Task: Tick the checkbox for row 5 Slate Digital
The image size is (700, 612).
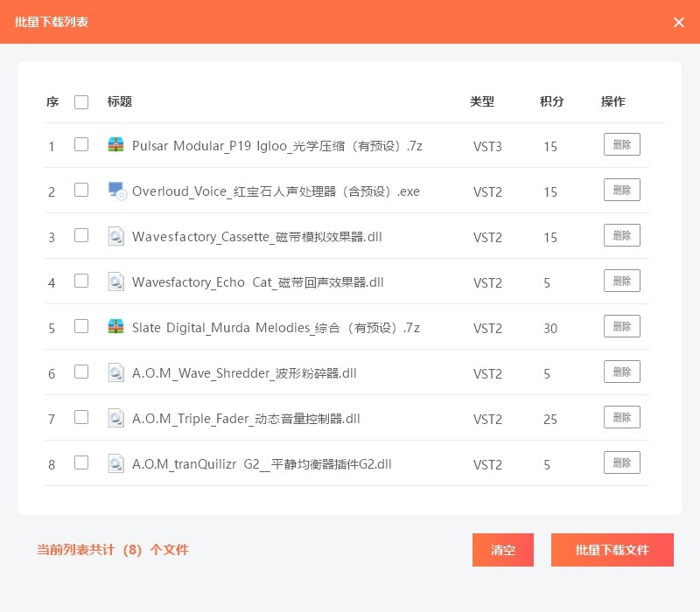Action: coord(81,326)
